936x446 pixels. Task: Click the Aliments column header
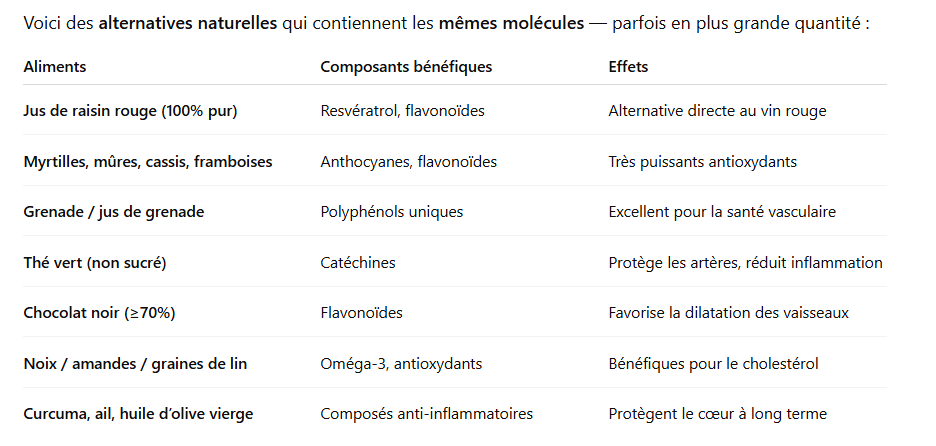point(55,67)
